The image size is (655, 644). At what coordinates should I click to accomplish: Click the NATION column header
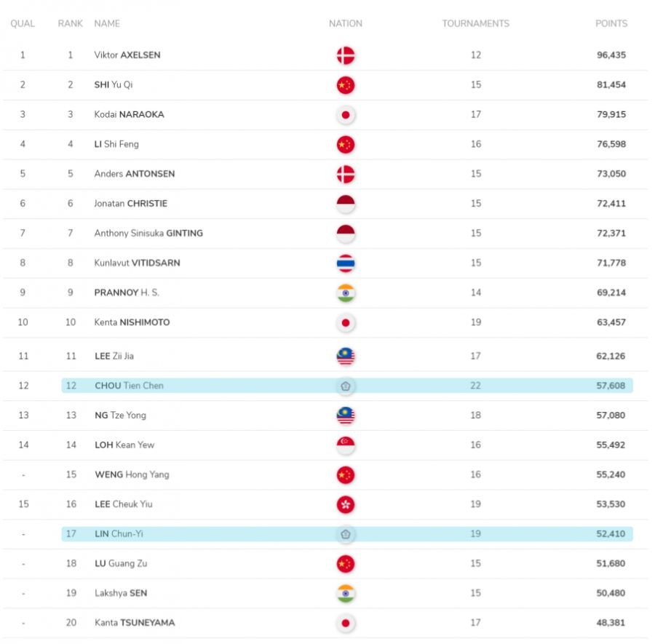tap(345, 23)
